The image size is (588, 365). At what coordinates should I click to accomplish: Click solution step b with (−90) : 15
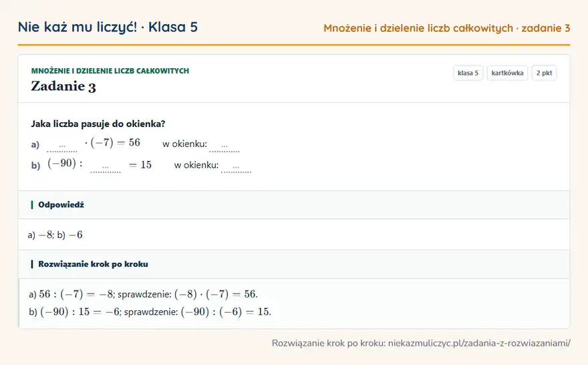(x=150, y=312)
